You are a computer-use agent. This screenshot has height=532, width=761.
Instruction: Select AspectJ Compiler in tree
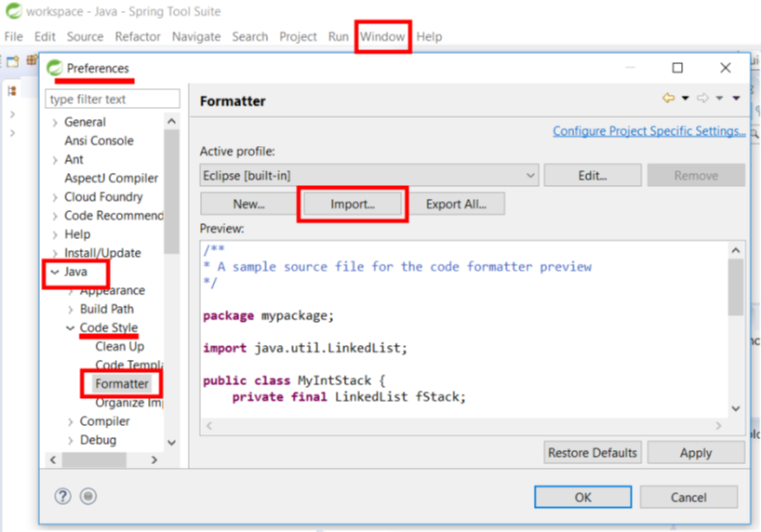click(111, 179)
